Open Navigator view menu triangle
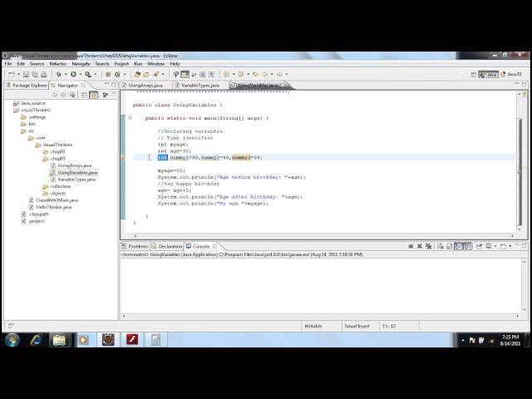The height and width of the screenshot is (399, 532). pyautogui.click(x=114, y=94)
